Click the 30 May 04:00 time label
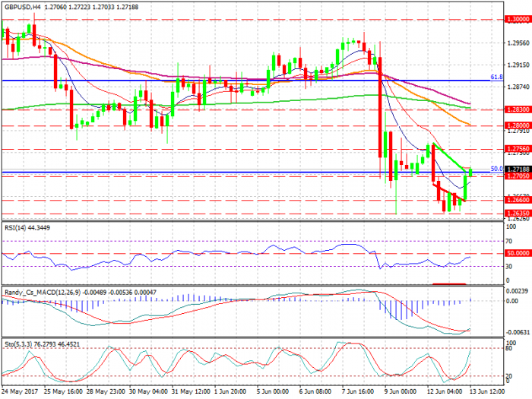The height and width of the screenshot is (399, 532). click(149, 391)
